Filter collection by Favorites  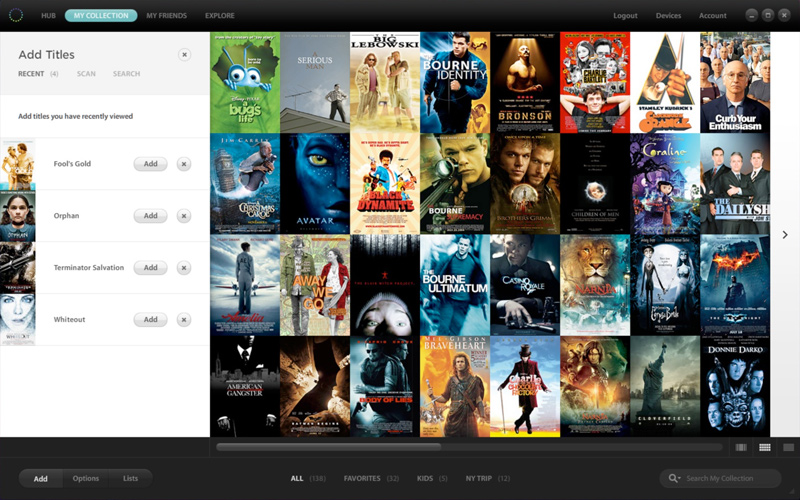tap(363, 479)
